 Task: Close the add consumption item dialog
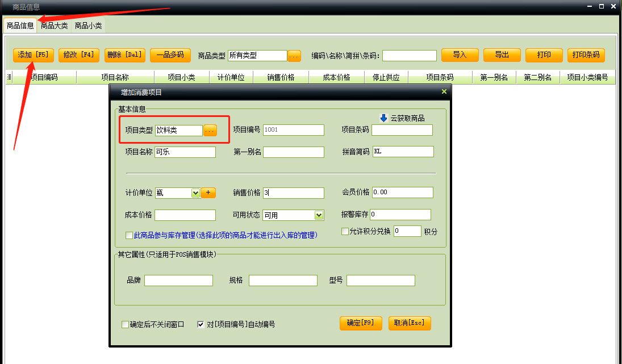click(444, 91)
